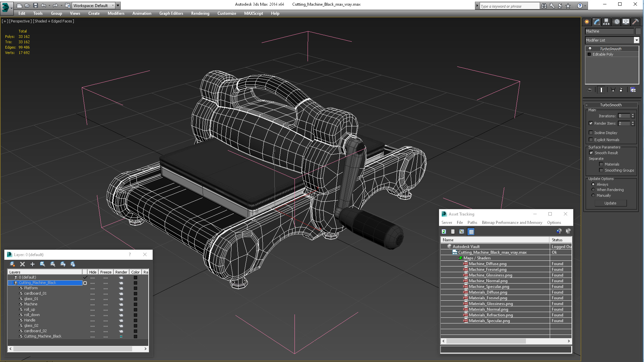This screenshot has width=644, height=362.
Task: Click the Hide column header in Layers
Action: coord(93,272)
